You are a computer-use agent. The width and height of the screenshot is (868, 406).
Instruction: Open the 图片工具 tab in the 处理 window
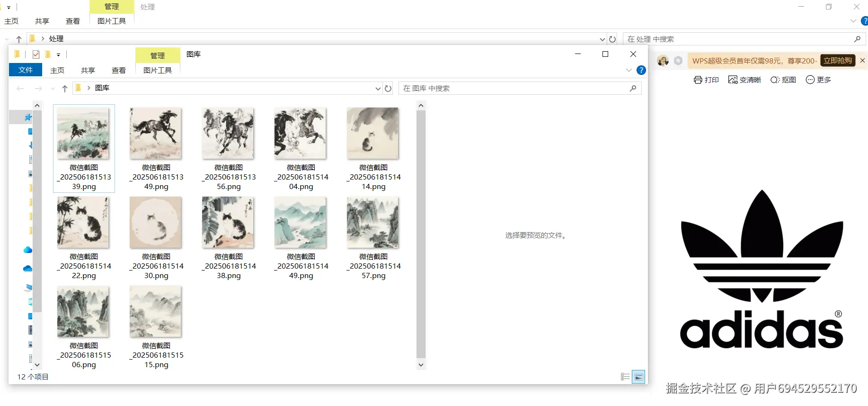point(112,21)
